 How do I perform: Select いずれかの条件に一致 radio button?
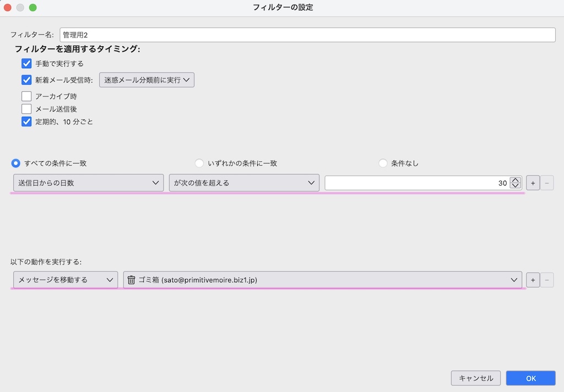pyautogui.click(x=199, y=163)
